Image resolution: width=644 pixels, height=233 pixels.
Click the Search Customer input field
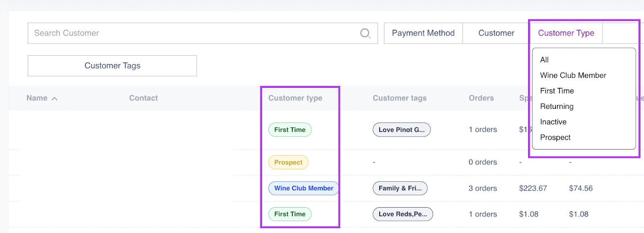(x=193, y=33)
